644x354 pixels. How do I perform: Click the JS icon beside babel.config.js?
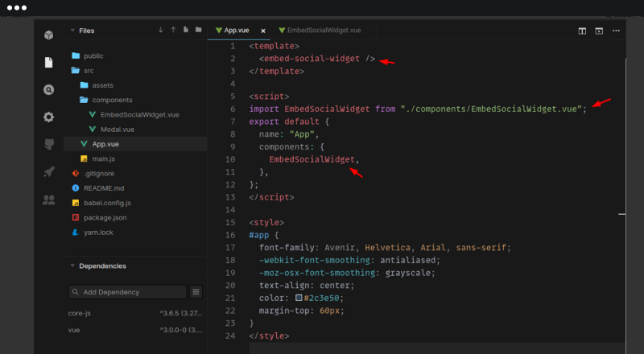click(76, 203)
